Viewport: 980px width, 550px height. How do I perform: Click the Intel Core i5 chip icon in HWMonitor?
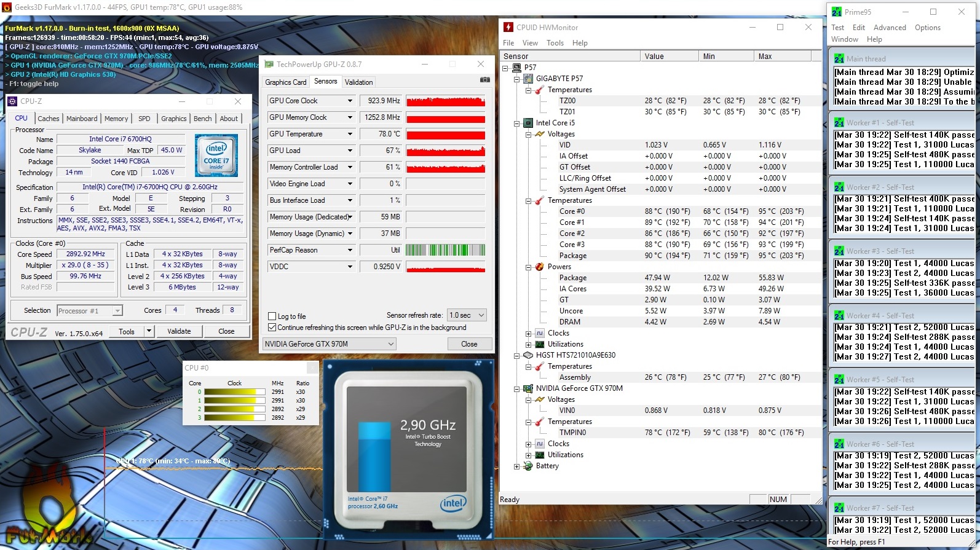pyautogui.click(x=528, y=123)
